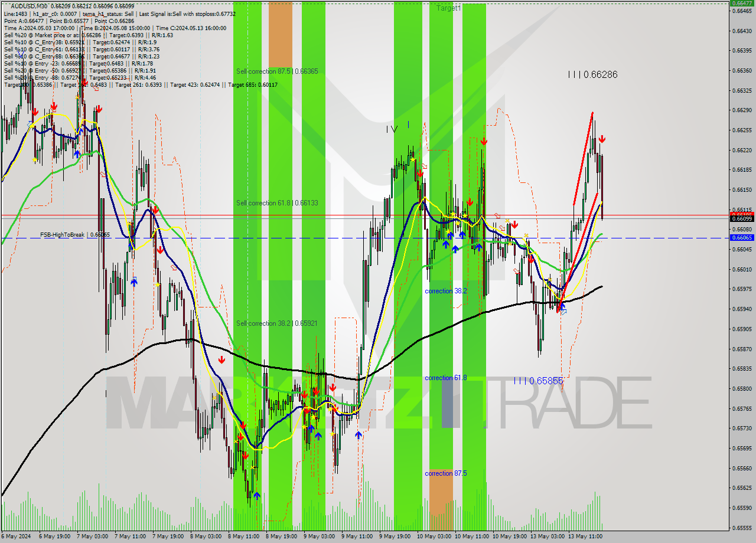This screenshot has width=756, height=543.
Task: Click the 'I I I 0.65855' wave label
Action: 538,381
